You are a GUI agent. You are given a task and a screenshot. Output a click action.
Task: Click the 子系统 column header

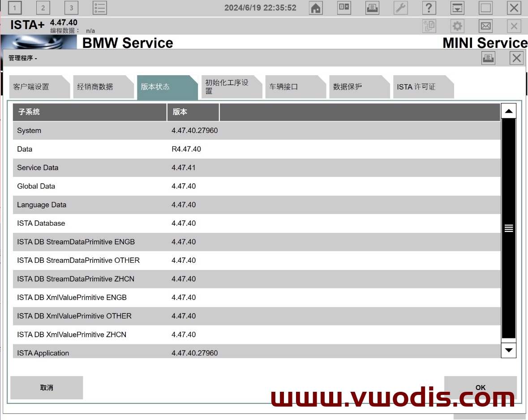click(x=90, y=112)
